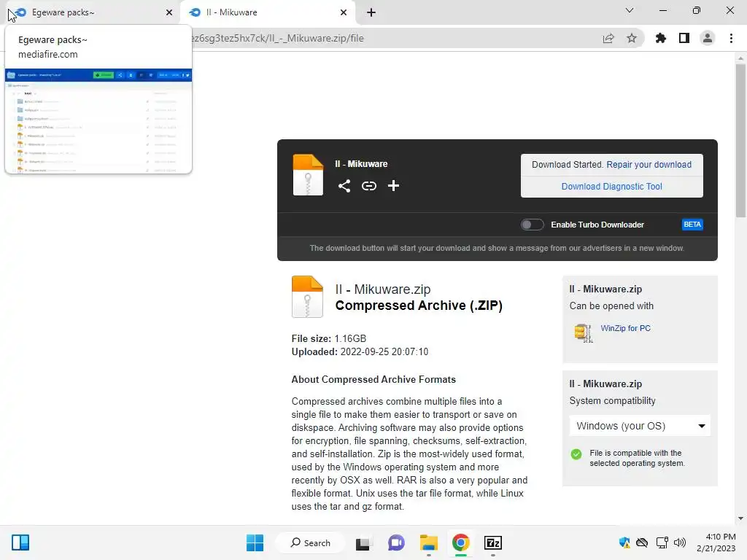Share this page from the address bar
Image resolution: width=747 pixels, height=560 pixels.
[x=608, y=38]
